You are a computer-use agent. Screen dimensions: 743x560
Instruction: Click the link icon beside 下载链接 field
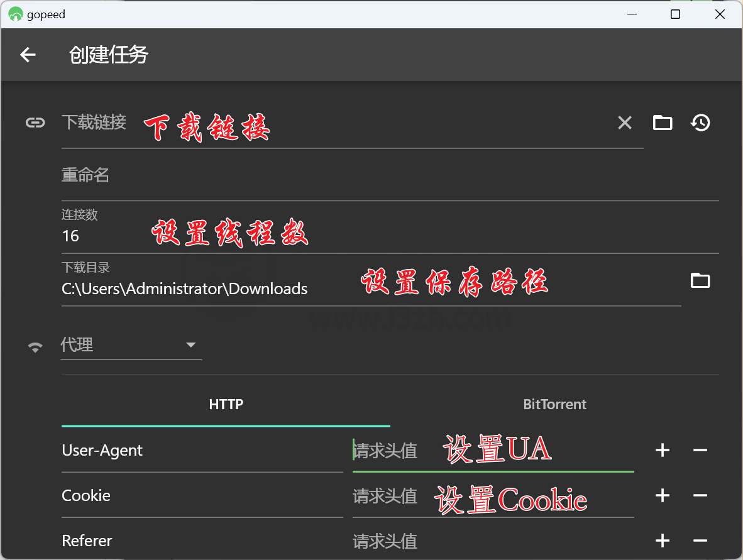(x=35, y=123)
